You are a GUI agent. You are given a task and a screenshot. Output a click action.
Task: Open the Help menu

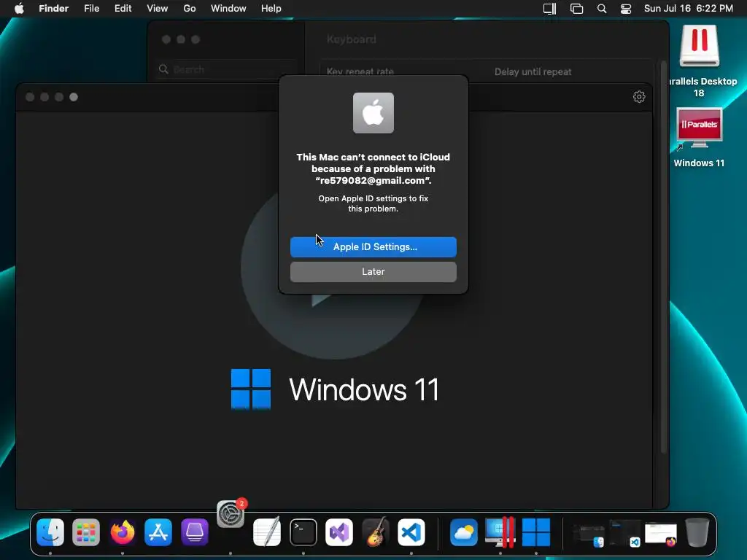[271, 9]
